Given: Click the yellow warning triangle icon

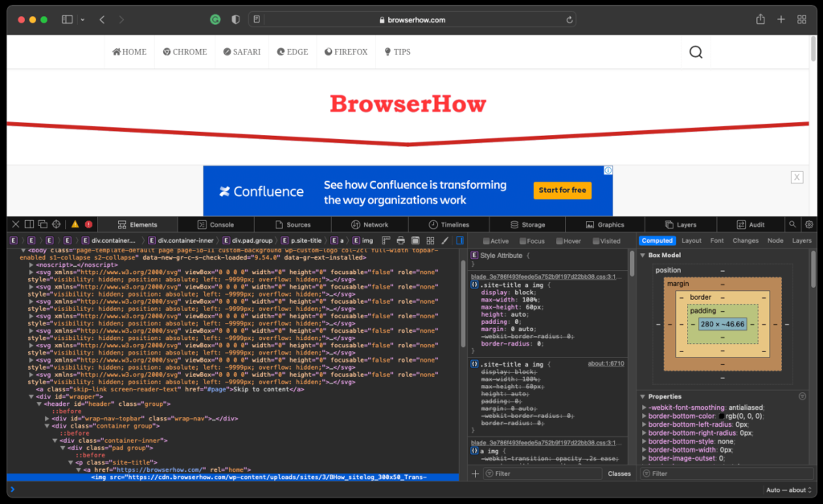Looking at the screenshot, I should [75, 224].
